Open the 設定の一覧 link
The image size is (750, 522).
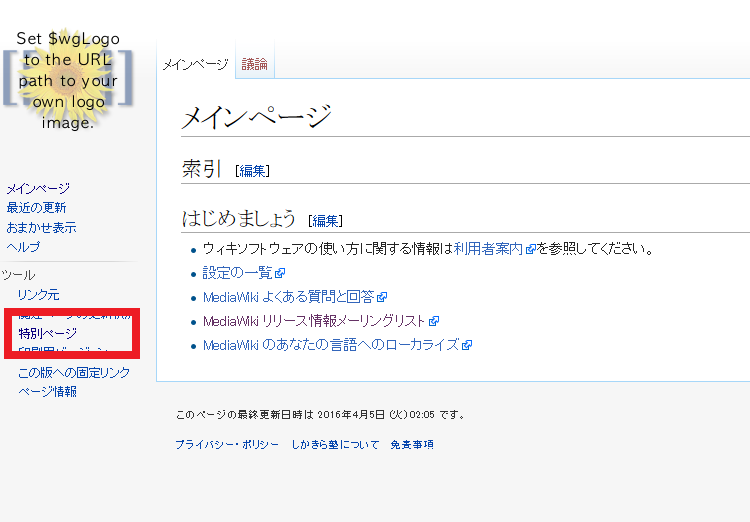238,272
